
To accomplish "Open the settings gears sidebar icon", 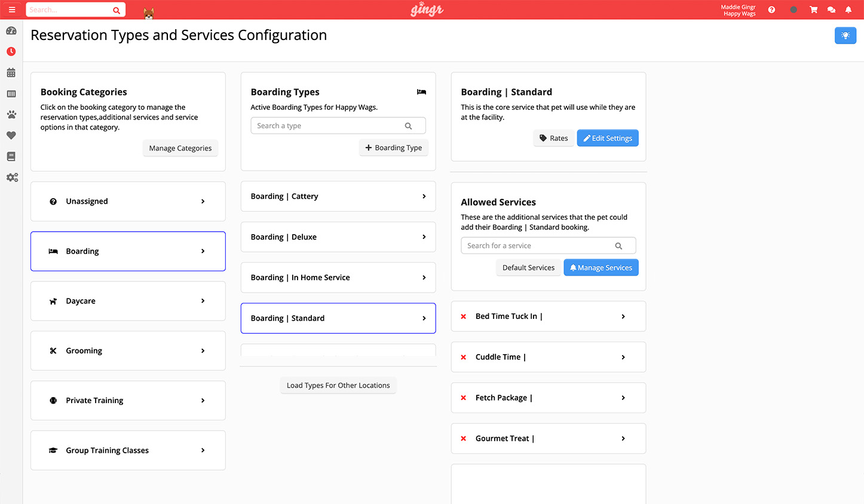I will (12, 177).
